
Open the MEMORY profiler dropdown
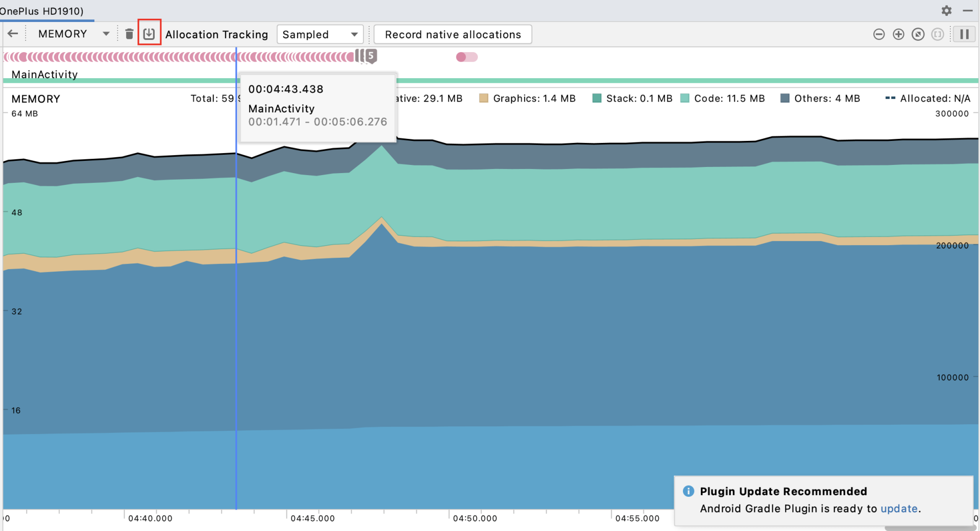74,34
